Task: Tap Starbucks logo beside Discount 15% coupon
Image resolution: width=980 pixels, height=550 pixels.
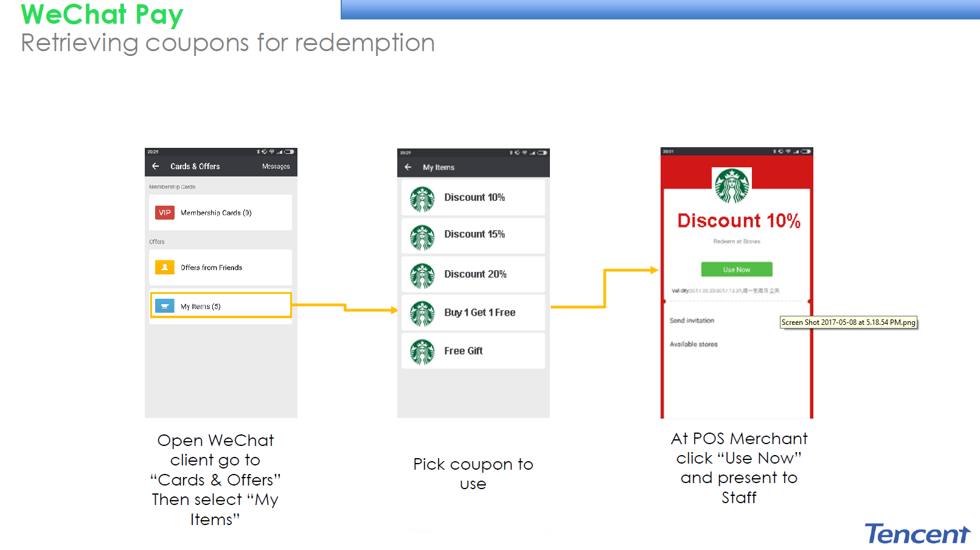Action: click(x=422, y=237)
